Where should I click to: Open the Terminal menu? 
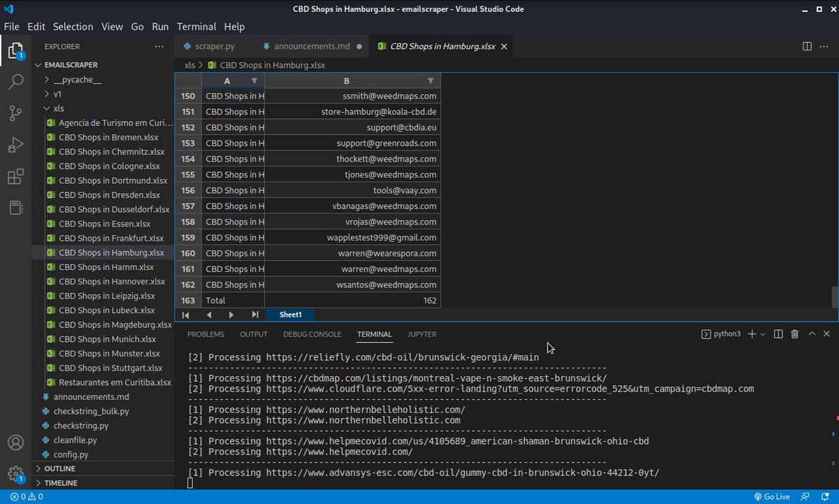pos(196,27)
